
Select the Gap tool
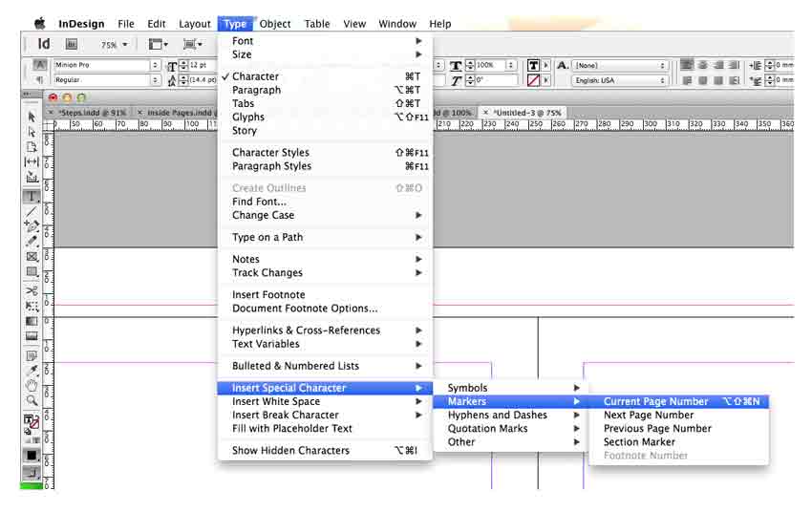tap(32, 162)
